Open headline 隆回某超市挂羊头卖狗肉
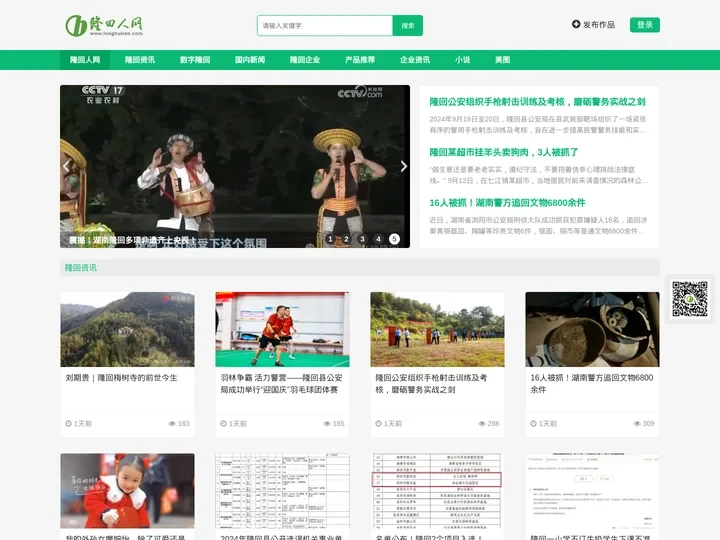This screenshot has width=720, height=540. 504,152
